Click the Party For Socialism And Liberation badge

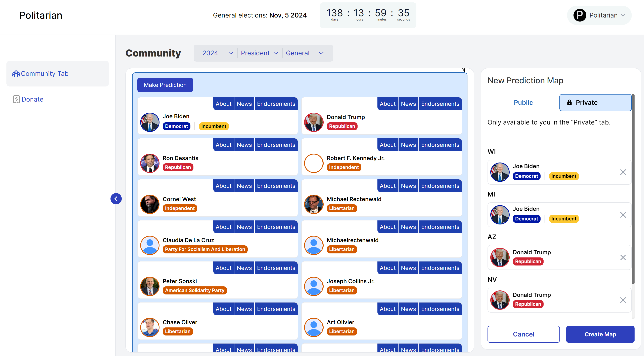point(205,250)
